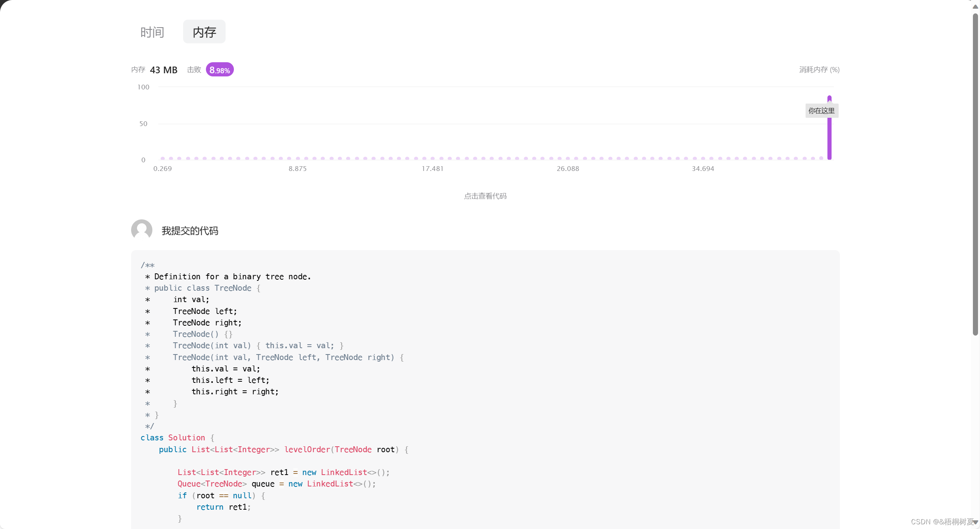Click the vertical scrollbar thumb
980x529 pixels.
[x=975, y=174]
